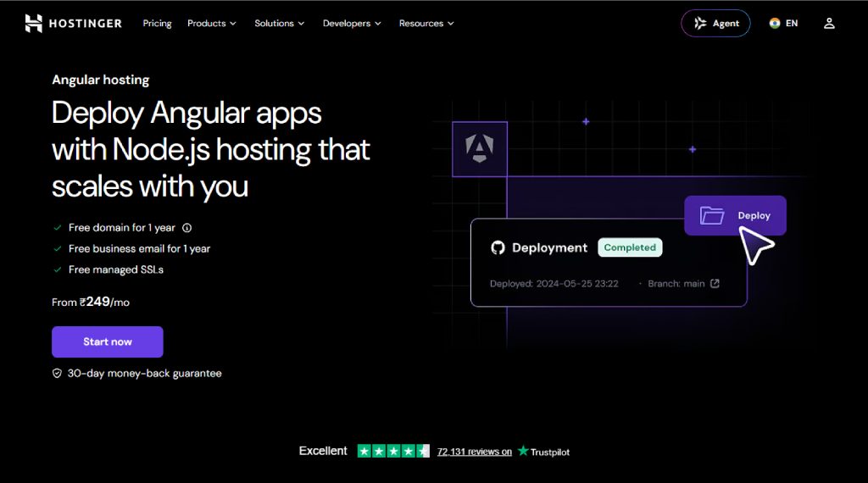Image resolution: width=868 pixels, height=483 pixels.
Task: Click the Agent sparkle icon
Action: pos(700,23)
